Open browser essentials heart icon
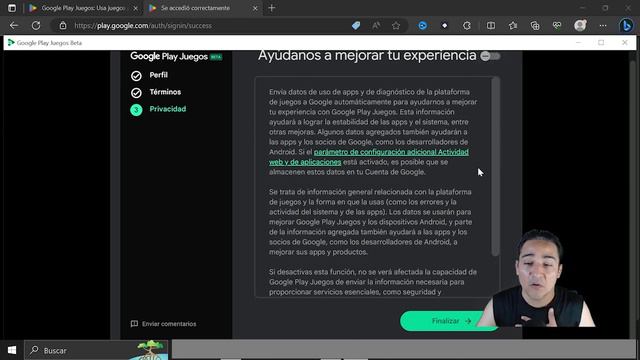Viewport: 640px width, 360px height. click(x=557, y=26)
